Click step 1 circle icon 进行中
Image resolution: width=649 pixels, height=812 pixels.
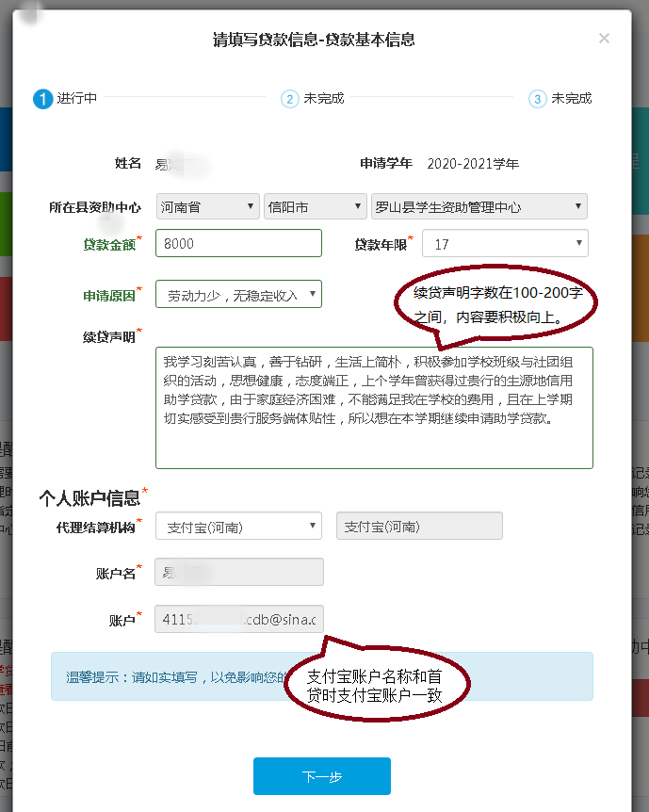[42, 99]
